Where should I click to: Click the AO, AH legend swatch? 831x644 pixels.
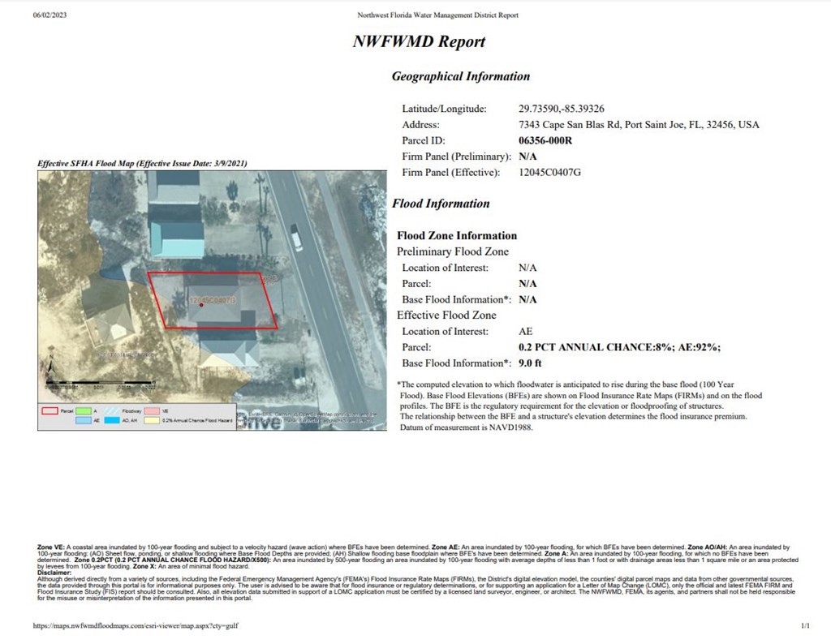click(112, 421)
